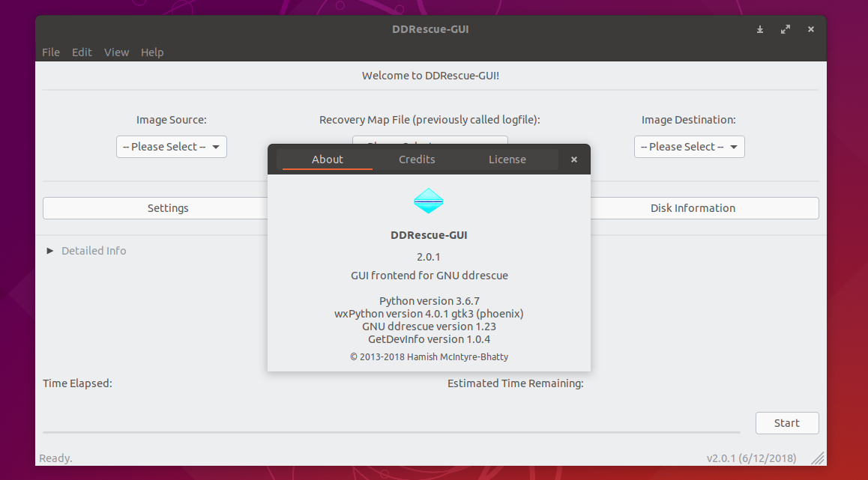
Task: Click the recovery progress bar
Action: pyautogui.click(x=391, y=432)
